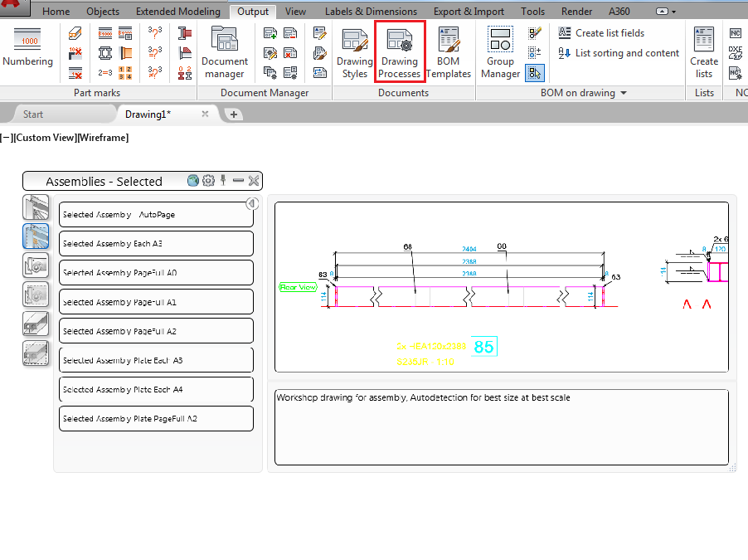
Task: Open the [Custom View] view menu
Action: point(45,138)
